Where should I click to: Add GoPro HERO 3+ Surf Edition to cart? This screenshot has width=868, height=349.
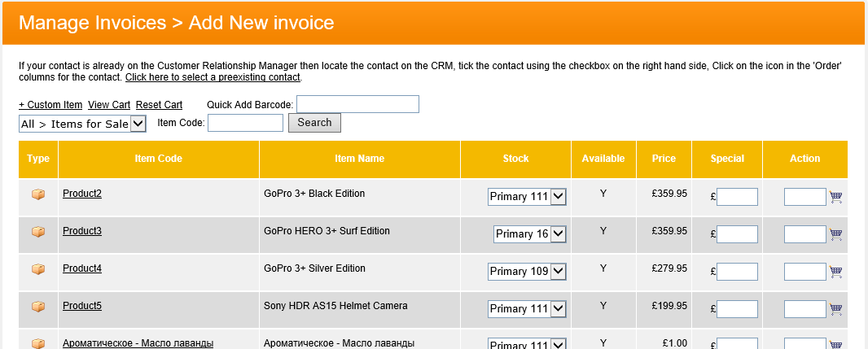[x=835, y=234]
